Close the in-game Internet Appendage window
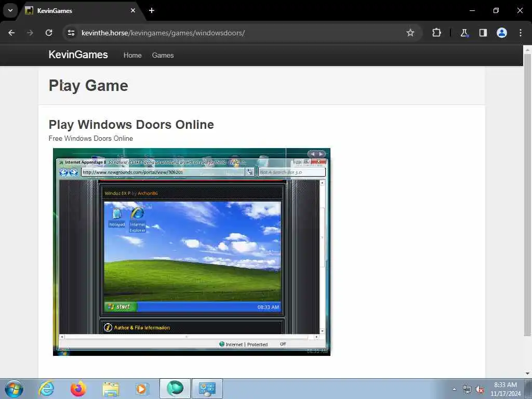 [318, 162]
